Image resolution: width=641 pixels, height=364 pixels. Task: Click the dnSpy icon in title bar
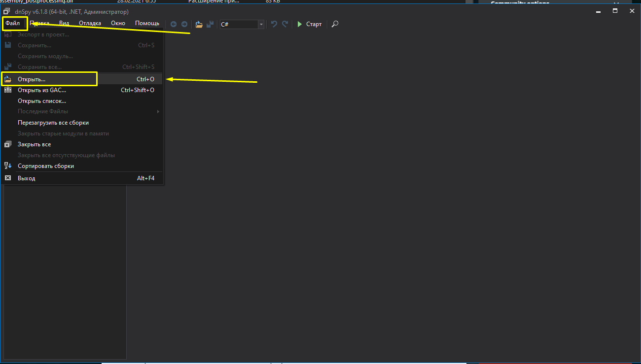7,11
